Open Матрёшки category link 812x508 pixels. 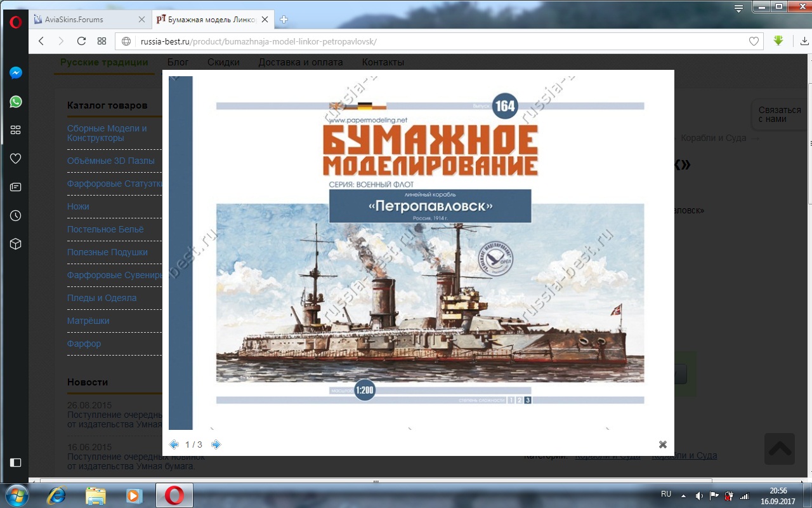88,321
